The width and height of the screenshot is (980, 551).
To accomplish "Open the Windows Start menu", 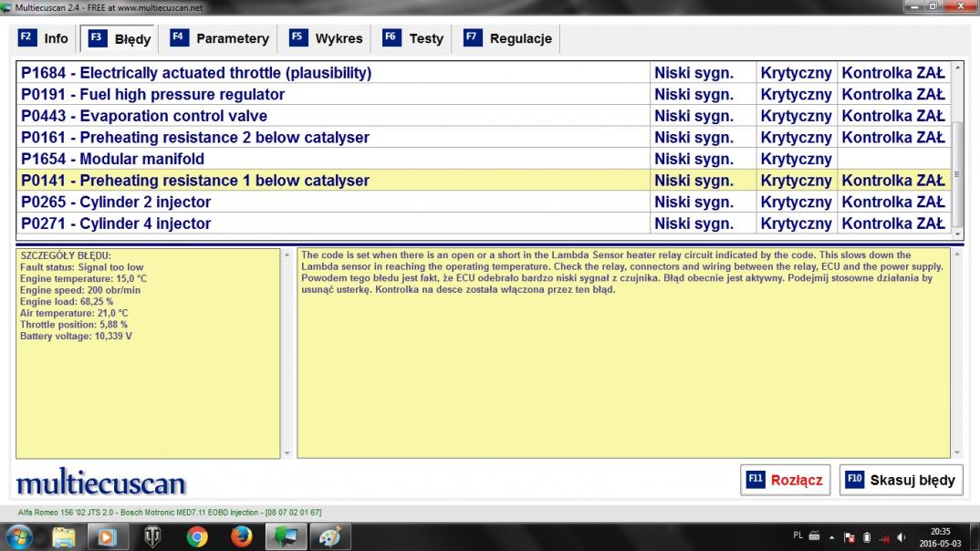I will 18,537.
